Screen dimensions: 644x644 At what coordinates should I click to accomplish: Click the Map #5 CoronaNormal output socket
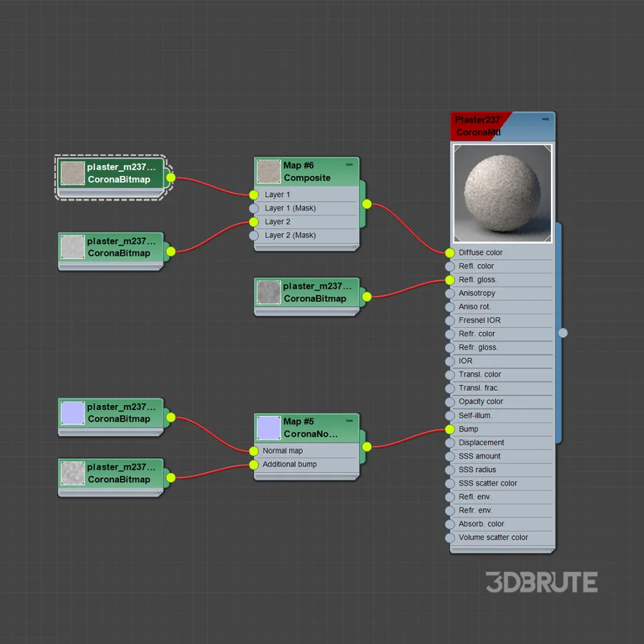(367, 447)
